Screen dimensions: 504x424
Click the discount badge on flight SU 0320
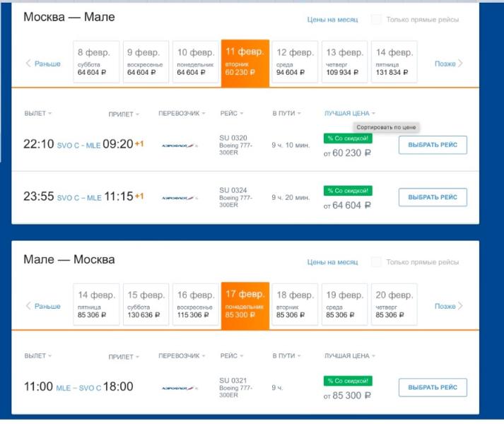pyautogui.click(x=348, y=139)
